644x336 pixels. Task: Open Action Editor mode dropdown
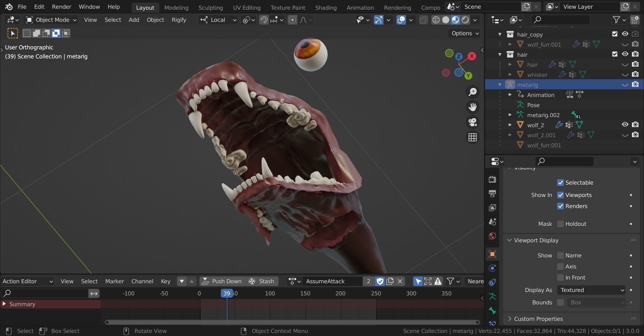[x=28, y=281]
